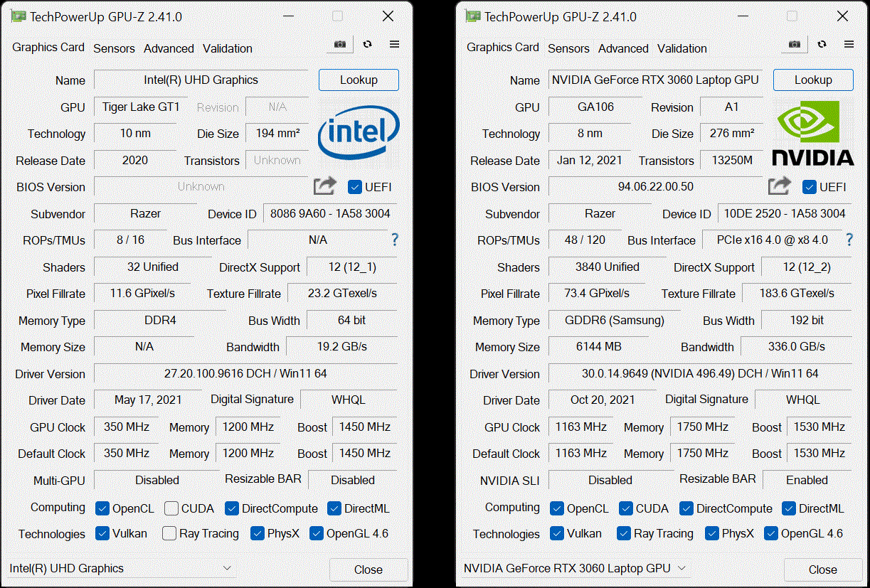Click the Bus Interface question mark for Intel
This screenshot has height=588, width=870.
click(395, 240)
